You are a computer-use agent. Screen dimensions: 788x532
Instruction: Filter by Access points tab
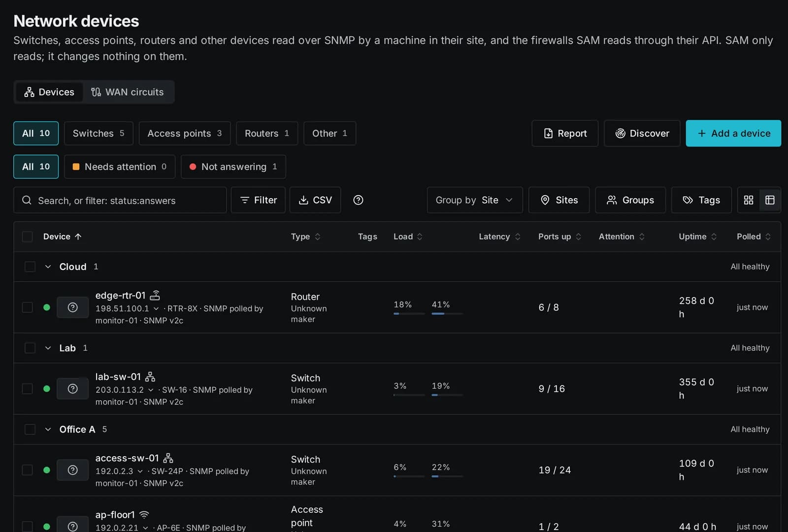185,133
